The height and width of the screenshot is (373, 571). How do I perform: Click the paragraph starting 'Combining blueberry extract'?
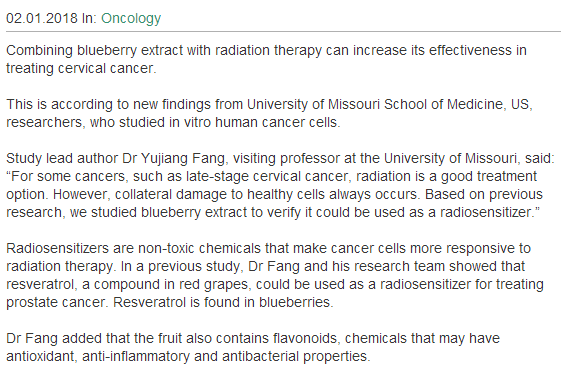coord(266,59)
